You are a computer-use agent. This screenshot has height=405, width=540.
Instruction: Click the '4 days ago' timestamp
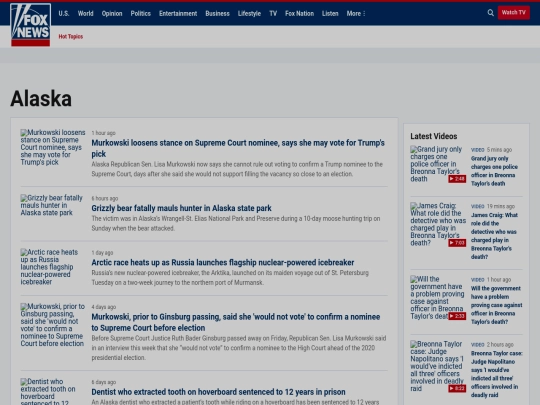coord(104,307)
